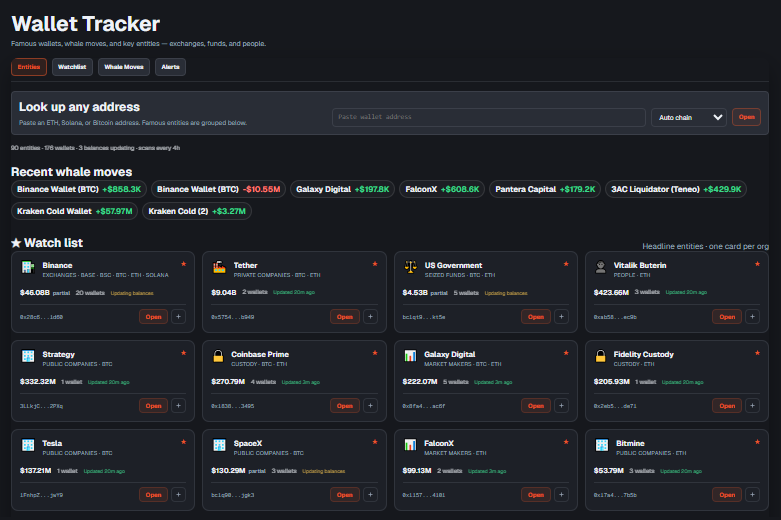Add Bitmine card with plus button
This screenshot has width=781, height=520.
[753, 495]
